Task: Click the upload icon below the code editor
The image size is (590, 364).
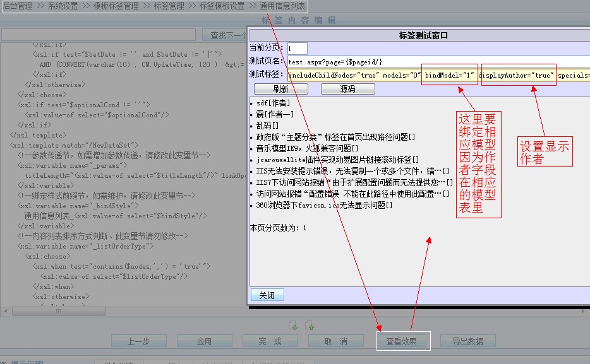Action: (x=310, y=326)
